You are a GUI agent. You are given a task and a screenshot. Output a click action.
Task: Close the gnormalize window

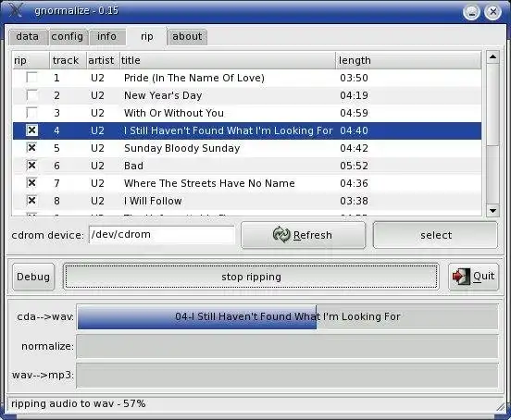click(492, 12)
